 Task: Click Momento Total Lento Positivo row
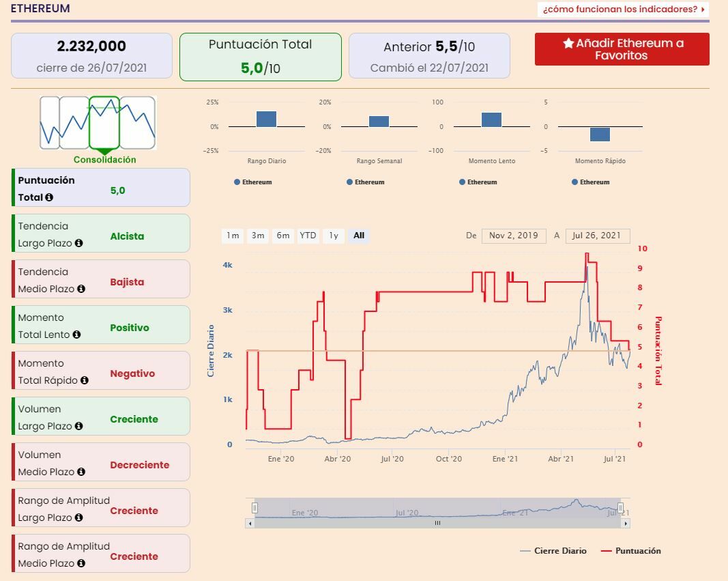(x=101, y=324)
